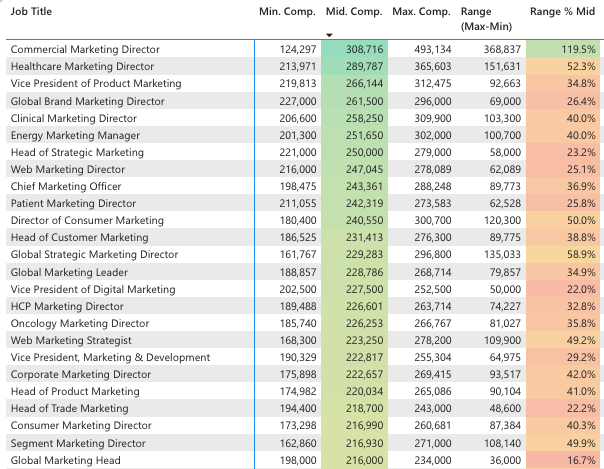The height and width of the screenshot is (469, 604).
Task: Click Max. Comp. value 302,000
Action: point(433,135)
